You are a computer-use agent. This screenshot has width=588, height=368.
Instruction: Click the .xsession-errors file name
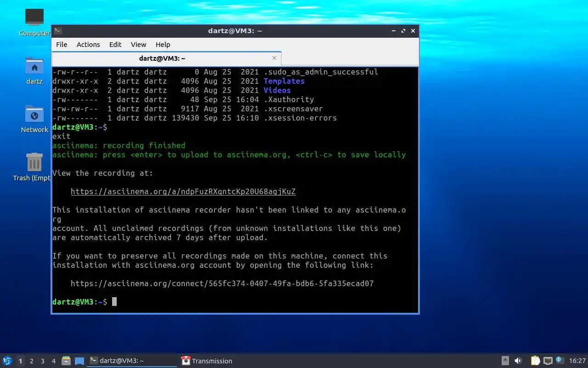pos(300,118)
